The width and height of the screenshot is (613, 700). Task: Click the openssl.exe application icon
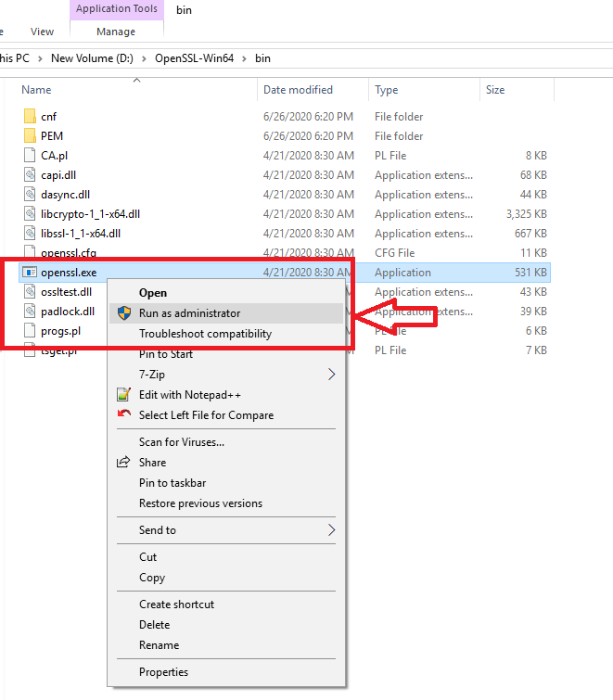tap(30, 272)
